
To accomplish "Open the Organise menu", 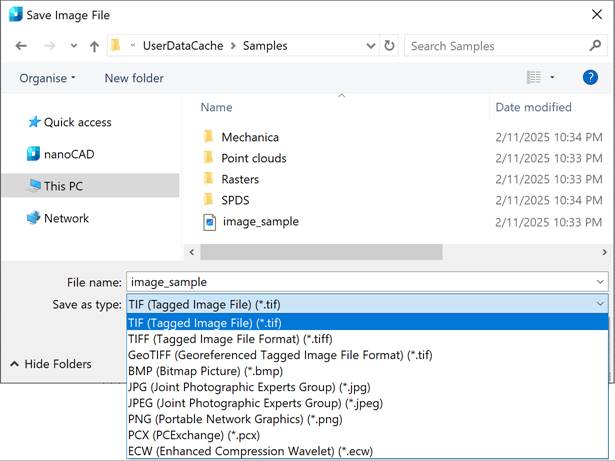I will 47,78.
